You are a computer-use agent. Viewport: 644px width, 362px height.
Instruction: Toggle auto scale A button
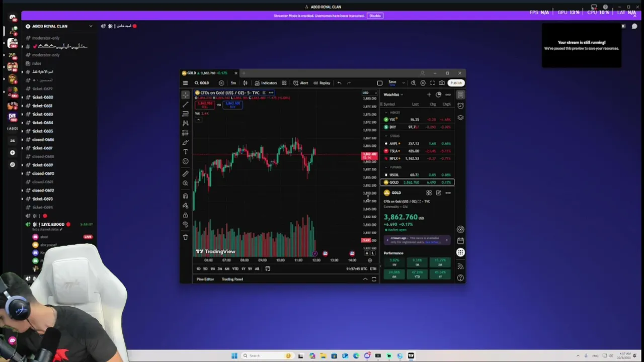tap(367, 253)
